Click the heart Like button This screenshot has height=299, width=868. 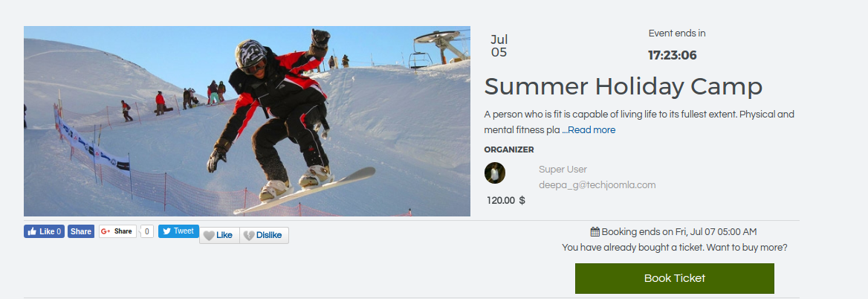pos(219,235)
